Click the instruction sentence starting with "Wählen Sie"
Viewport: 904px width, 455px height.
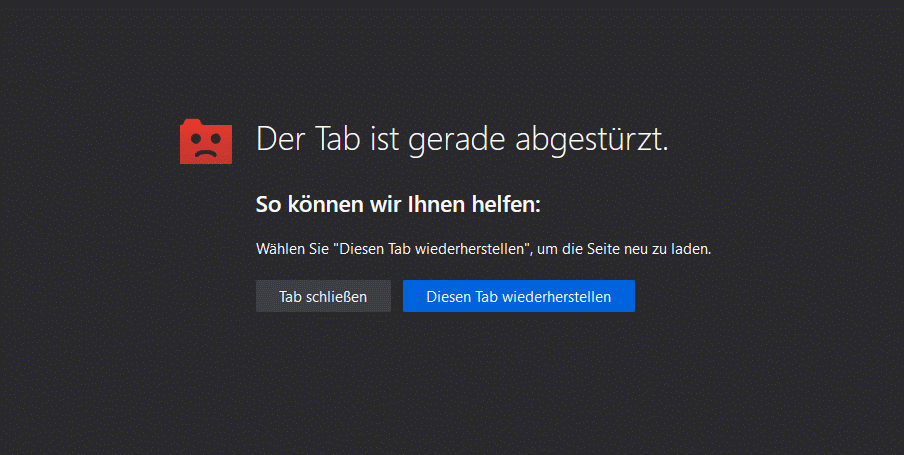(x=483, y=248)
